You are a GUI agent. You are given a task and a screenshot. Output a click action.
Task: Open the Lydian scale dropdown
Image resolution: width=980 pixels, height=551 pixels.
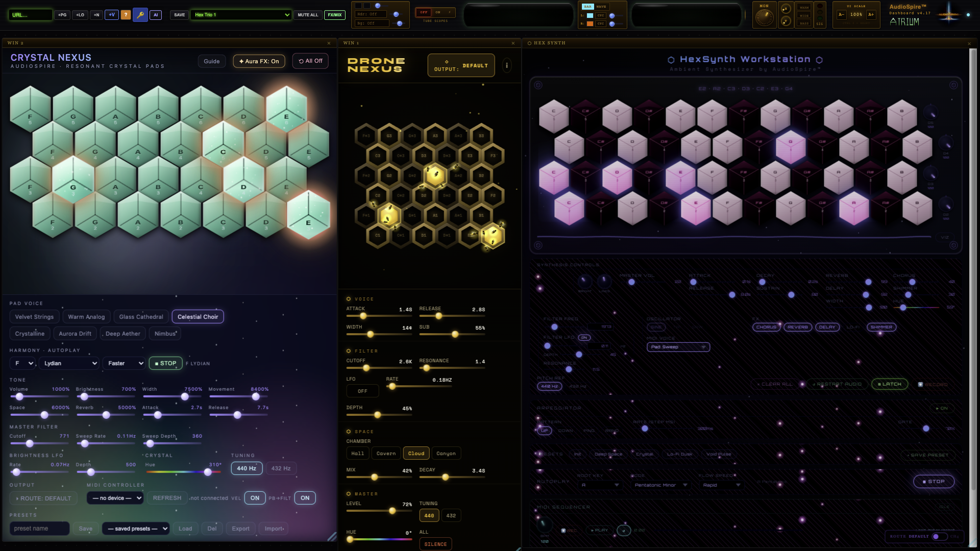[69, 363]
